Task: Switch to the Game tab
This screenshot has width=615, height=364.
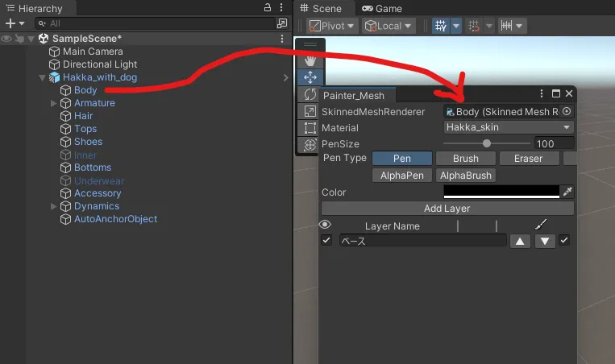Action: coord(381,8)
